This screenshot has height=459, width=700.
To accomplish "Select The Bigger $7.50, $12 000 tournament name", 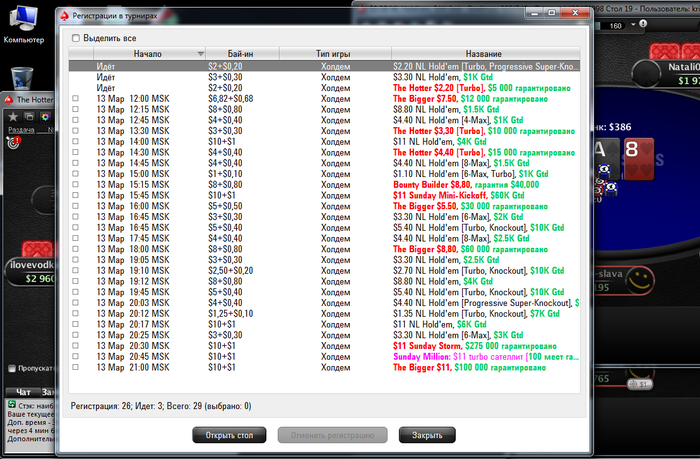I will [471, 99].
